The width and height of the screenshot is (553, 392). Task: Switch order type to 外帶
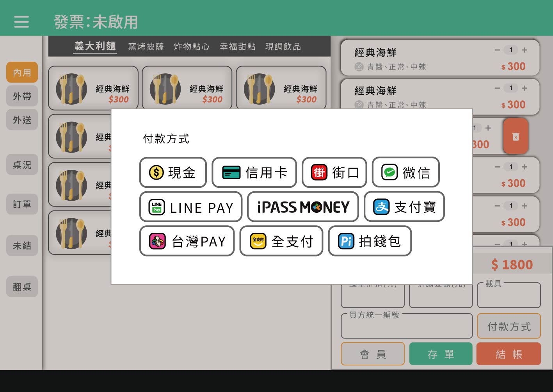(x=22, y=96)
